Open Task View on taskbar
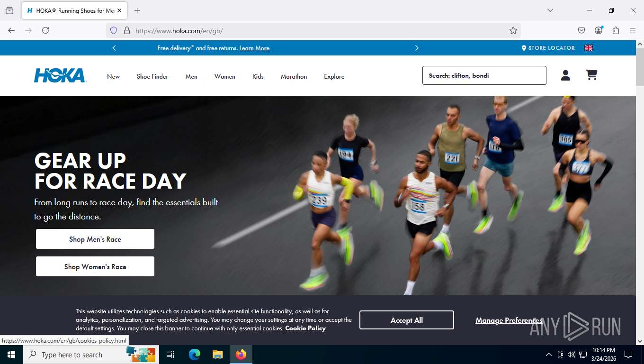 coord(170,355)
